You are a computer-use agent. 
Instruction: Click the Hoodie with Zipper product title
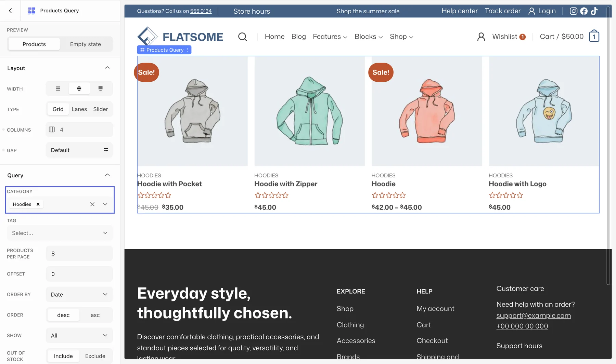pos(286,184)
